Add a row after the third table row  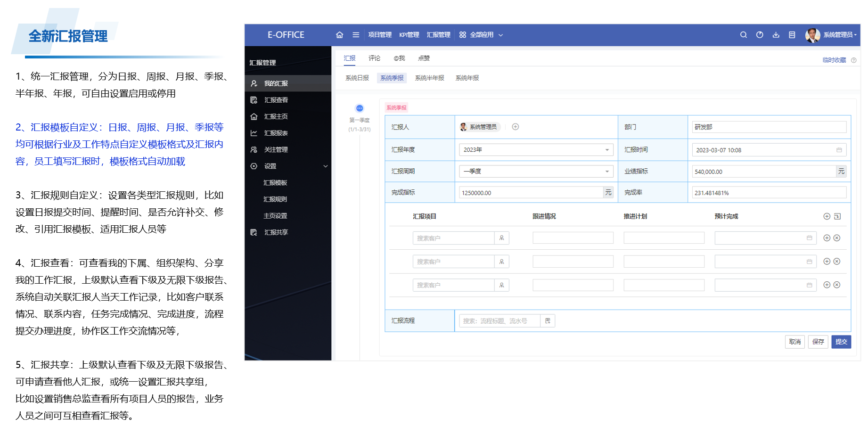pyautogui.click(x=827, y=285)
